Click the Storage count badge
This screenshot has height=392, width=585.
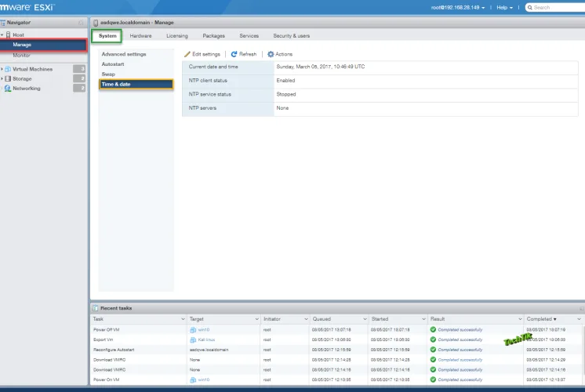click(x=79, y=78)
